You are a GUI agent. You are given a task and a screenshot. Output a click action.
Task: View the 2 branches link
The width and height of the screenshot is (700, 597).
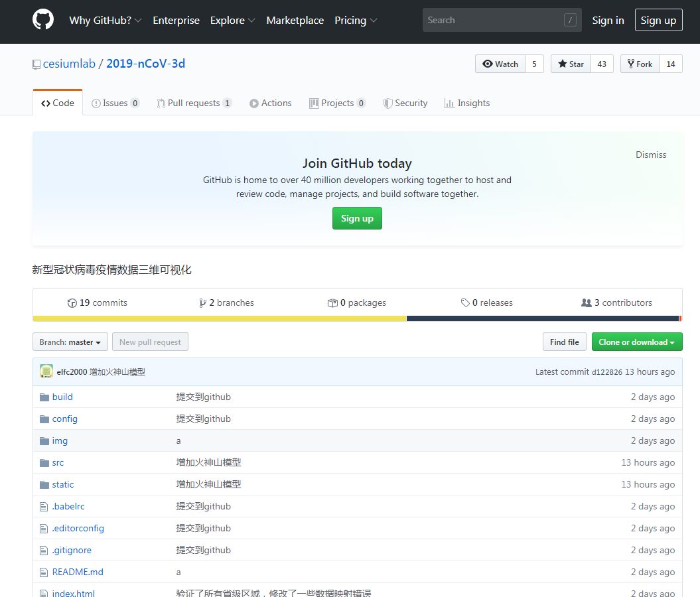[x=226, y=303]
